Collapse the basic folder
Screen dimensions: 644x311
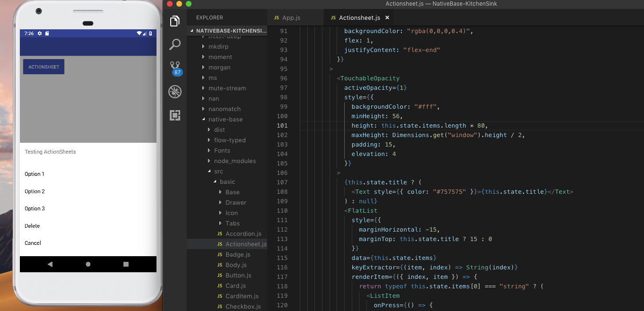pos(227,182)
